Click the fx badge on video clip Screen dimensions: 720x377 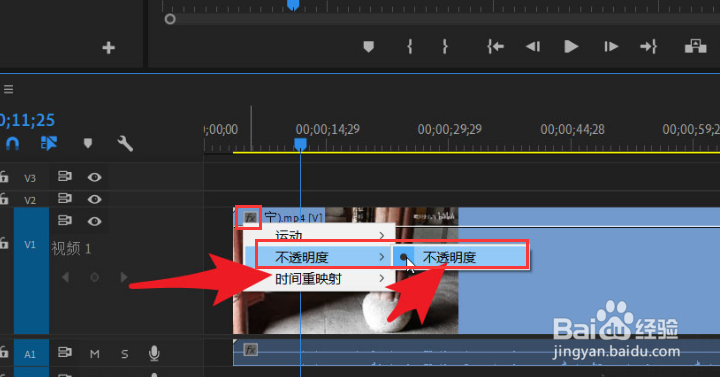(250, 217)
